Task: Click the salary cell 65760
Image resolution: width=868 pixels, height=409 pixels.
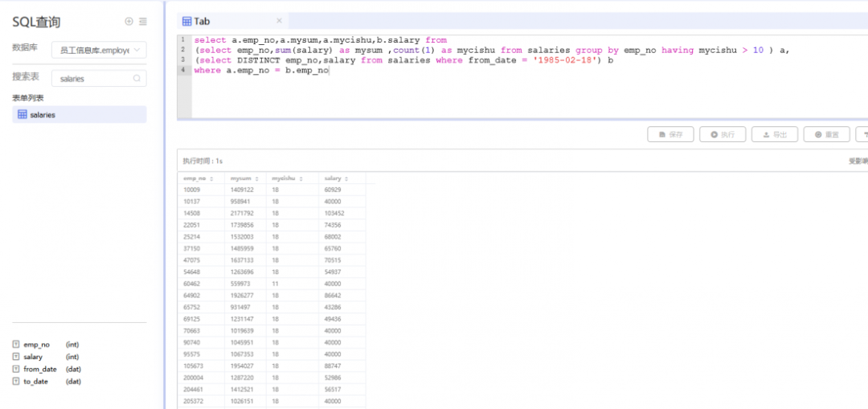Action: pyautogui.click(x=342, y=248)
